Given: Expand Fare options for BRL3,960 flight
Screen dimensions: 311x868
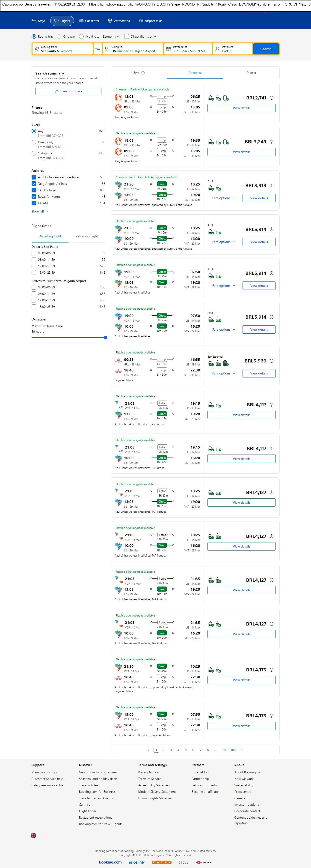Looking at the screenshot, I should [x=223, y=373].
